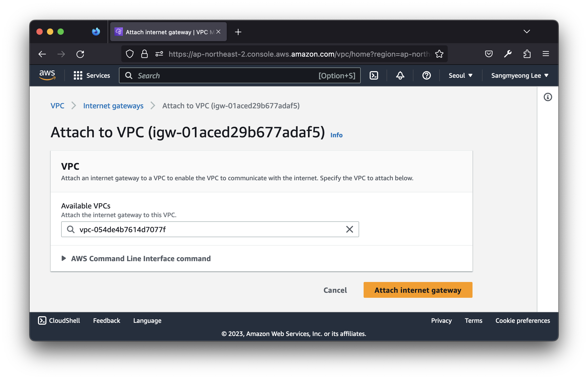Open the Seoul region dropdown
The width and height of the screenshot is (588, 380).
coord(460,76)
